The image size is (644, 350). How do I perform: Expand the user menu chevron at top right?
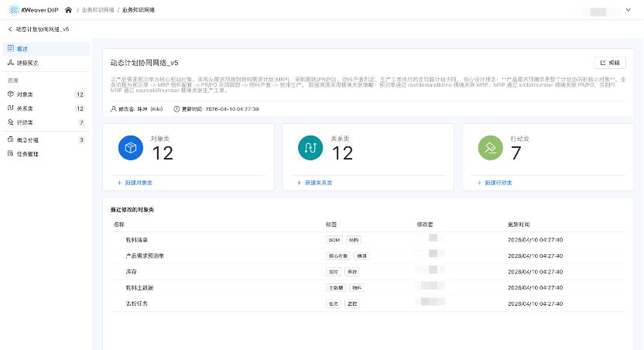click(x=628, y=10)
